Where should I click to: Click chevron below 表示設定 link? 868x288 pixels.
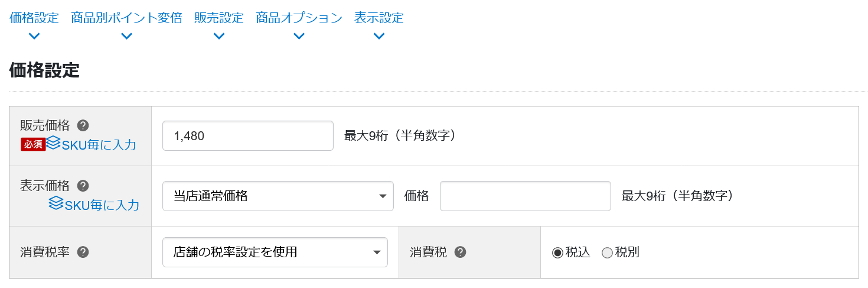tap(379, 36)
